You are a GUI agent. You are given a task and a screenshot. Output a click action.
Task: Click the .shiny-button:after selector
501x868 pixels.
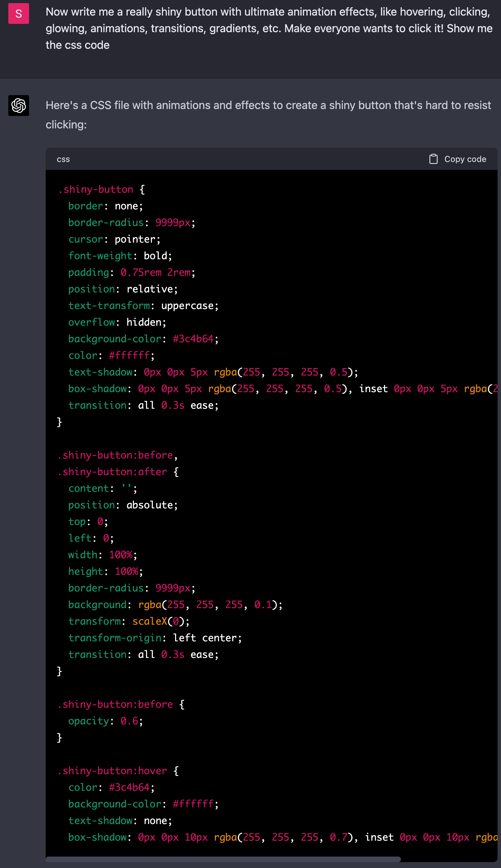[112, 472]
